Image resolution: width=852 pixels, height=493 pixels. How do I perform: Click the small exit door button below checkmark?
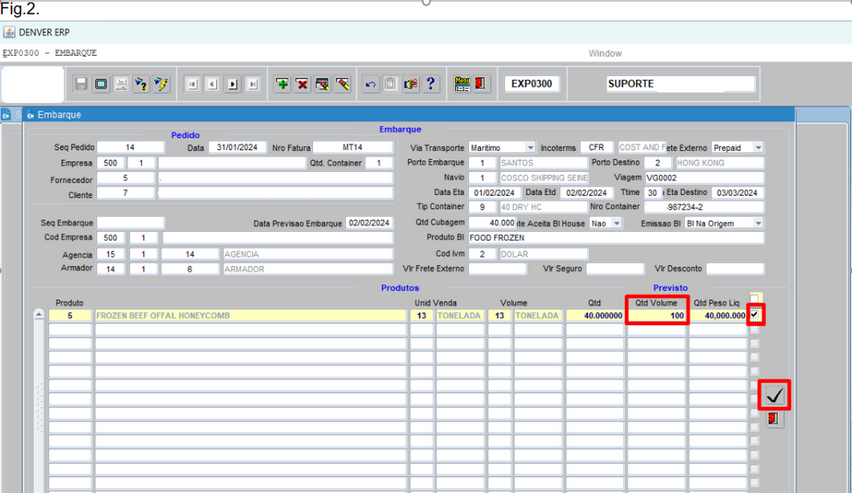click(x=773, y=420)
